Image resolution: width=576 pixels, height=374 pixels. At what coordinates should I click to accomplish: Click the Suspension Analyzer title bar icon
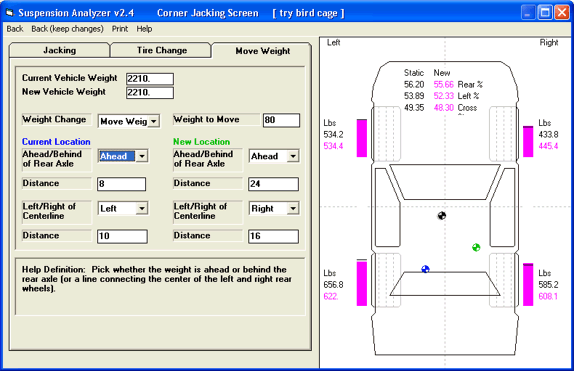tap(10, 13)
